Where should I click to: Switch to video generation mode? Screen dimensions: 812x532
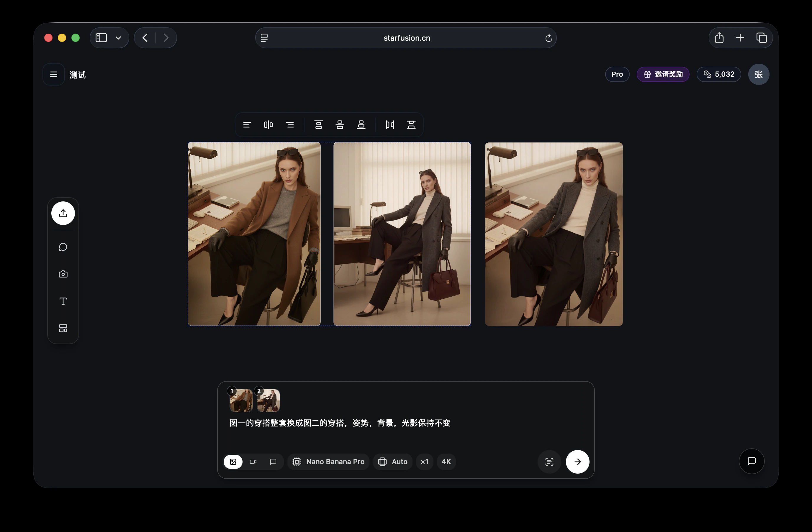click(253, 462)
